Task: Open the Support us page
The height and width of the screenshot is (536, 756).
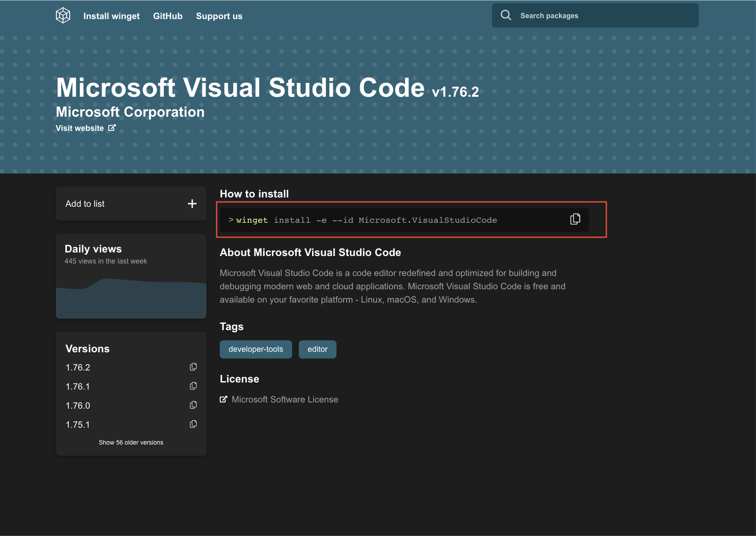Action: coord(219,16)
